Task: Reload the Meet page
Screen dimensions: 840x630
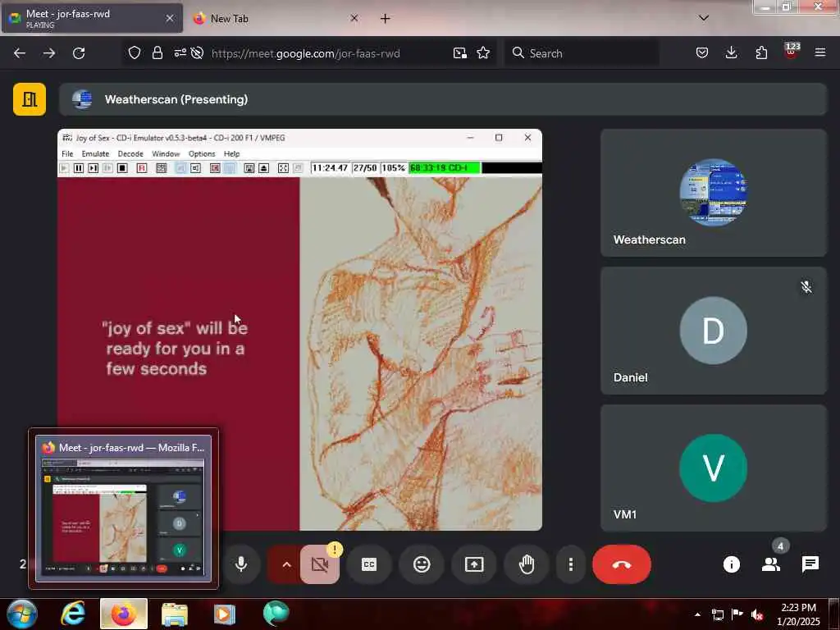Action: pos(79,53)
